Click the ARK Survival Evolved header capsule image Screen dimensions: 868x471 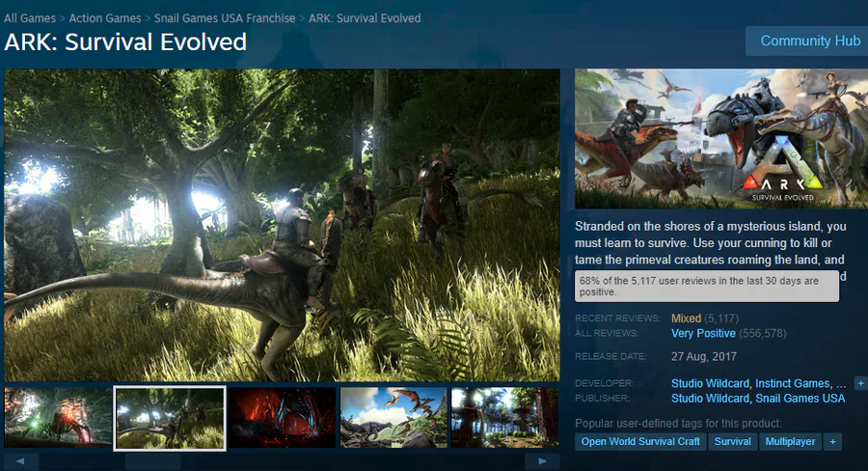721,139
